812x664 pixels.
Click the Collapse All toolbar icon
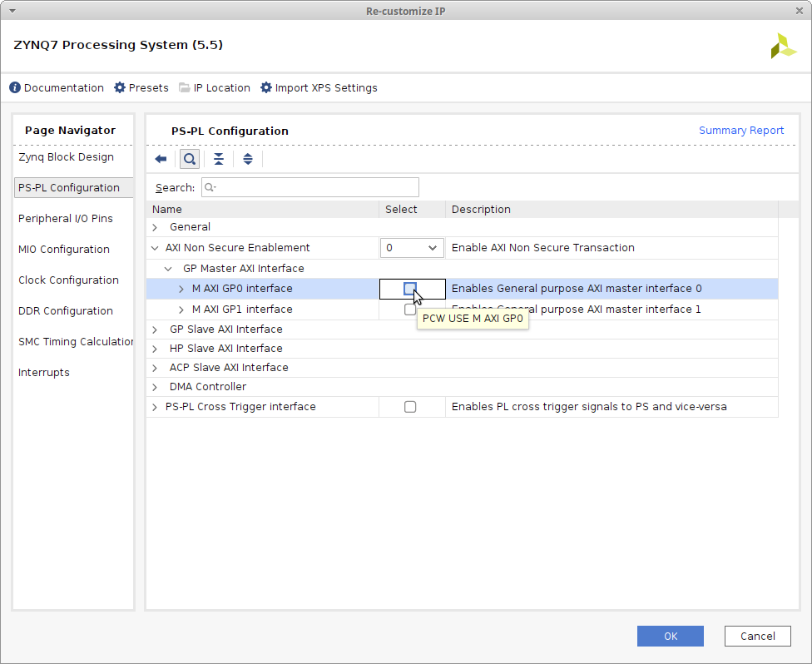(219, 159)
